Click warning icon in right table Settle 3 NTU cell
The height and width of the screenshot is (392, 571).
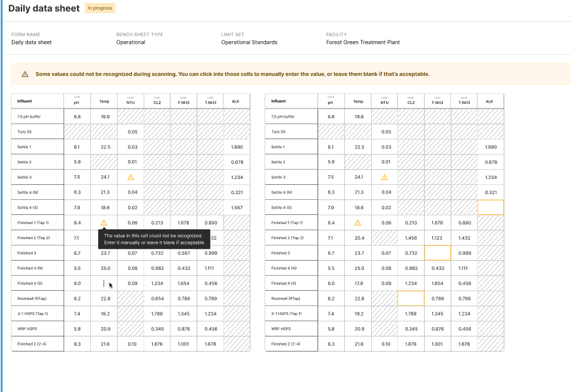point(384,177)
